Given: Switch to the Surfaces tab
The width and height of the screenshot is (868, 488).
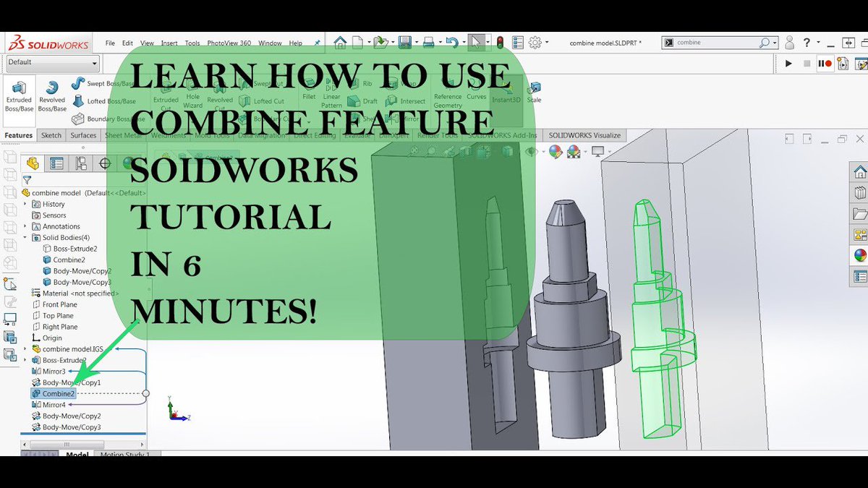Looking at the screenshot, I should pos(83,135).
